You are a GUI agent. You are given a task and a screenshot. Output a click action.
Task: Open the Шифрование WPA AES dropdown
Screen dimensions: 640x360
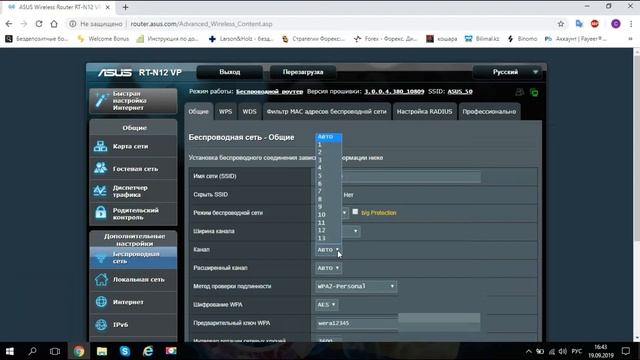tap(326, 304)
